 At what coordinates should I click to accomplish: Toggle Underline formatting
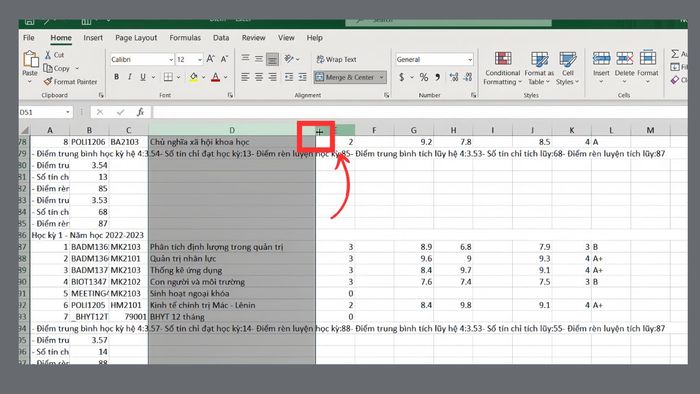click(x=143, y=77)
